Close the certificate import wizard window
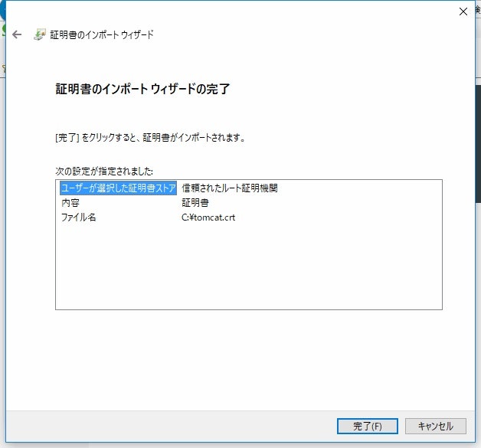Viewport: 481px width, 448px height. (463, 11)
